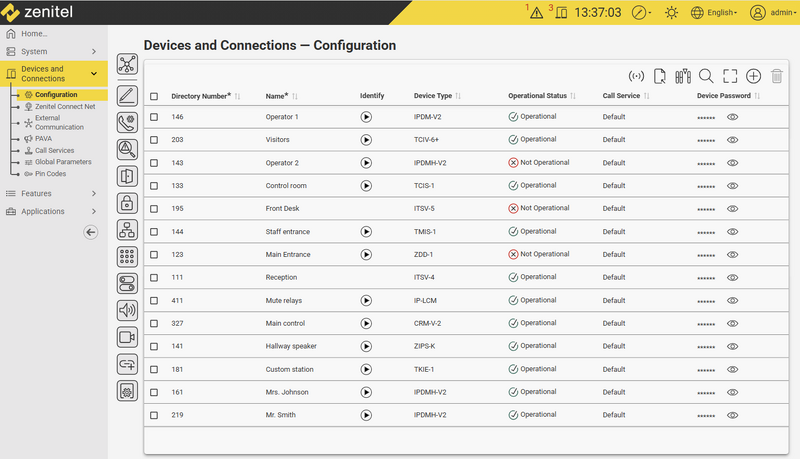800x459 pixels.
Task: Open the device gear icon at toolbar bottom
Action: tap(127, 391)
